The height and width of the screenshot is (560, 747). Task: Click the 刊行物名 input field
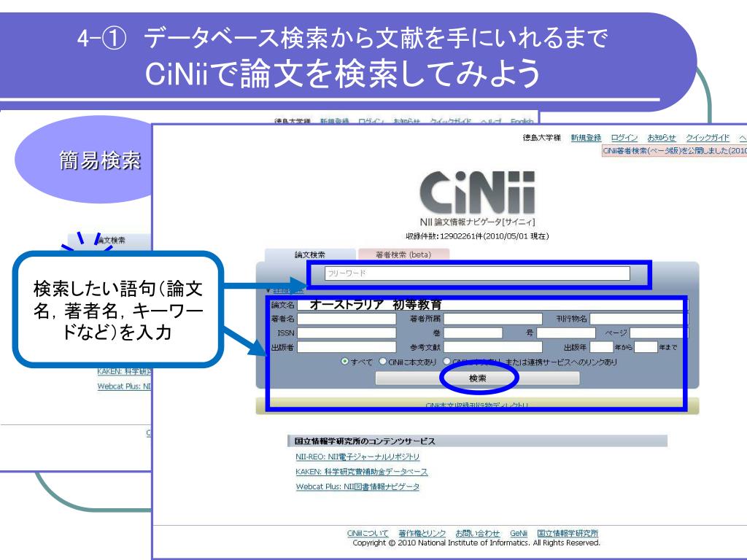(x=639, y=319)
